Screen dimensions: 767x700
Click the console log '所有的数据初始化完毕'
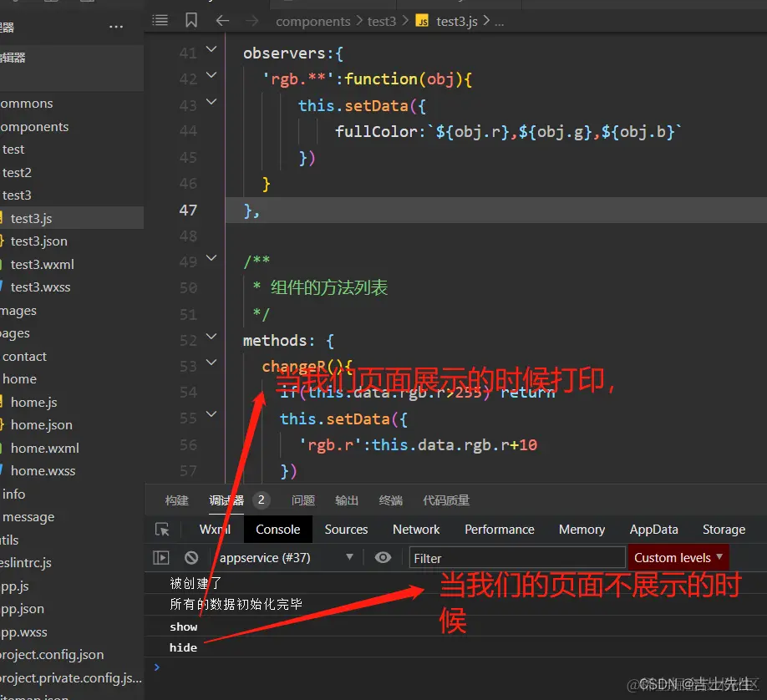(x=236, y=604)
